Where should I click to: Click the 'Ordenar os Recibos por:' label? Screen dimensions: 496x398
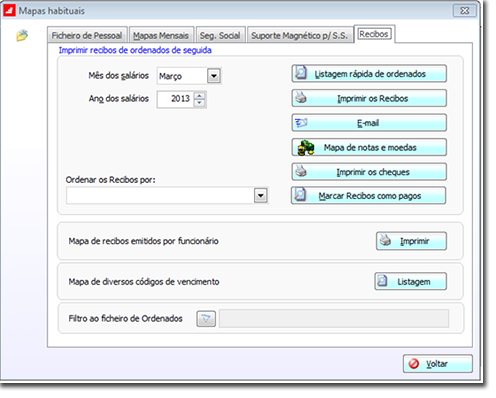110,180
